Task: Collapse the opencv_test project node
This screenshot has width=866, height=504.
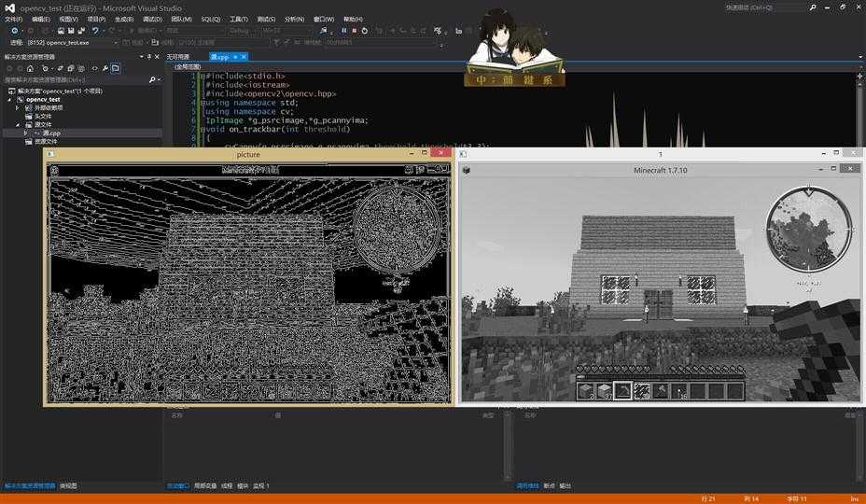Action: tap(9, 100)
